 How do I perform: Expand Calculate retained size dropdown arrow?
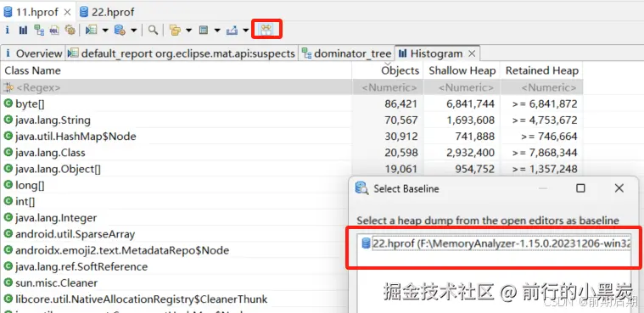click(x=217, y=31)
